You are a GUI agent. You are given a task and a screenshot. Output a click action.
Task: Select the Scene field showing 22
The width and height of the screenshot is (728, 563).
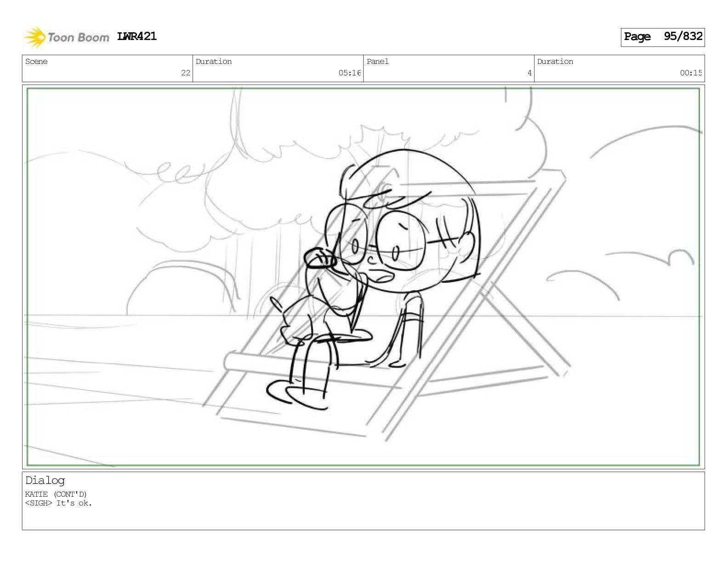click(x=108, y=69)
